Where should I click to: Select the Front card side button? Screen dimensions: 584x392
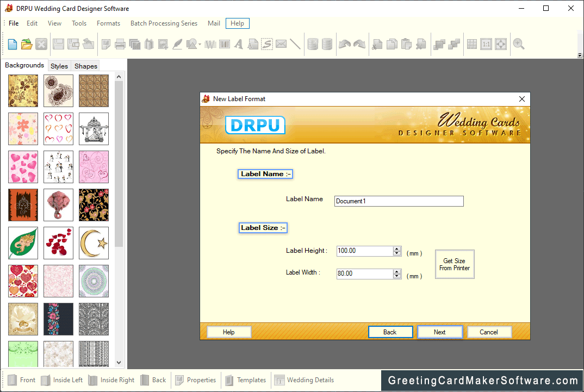pos(22,380)
